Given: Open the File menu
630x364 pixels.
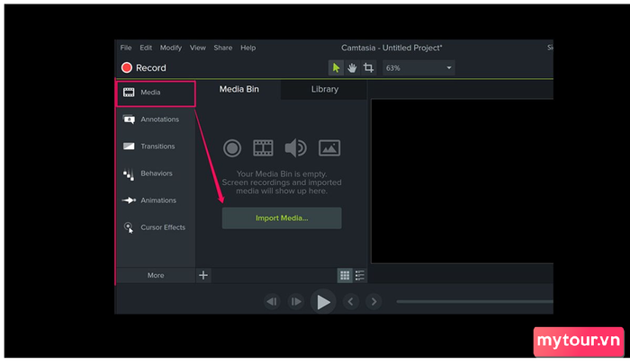Looking at the screenshot, I should (126, 48).
